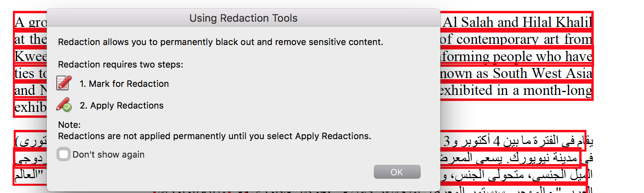Enable the Don't show again checkbox

click(63, 154)
